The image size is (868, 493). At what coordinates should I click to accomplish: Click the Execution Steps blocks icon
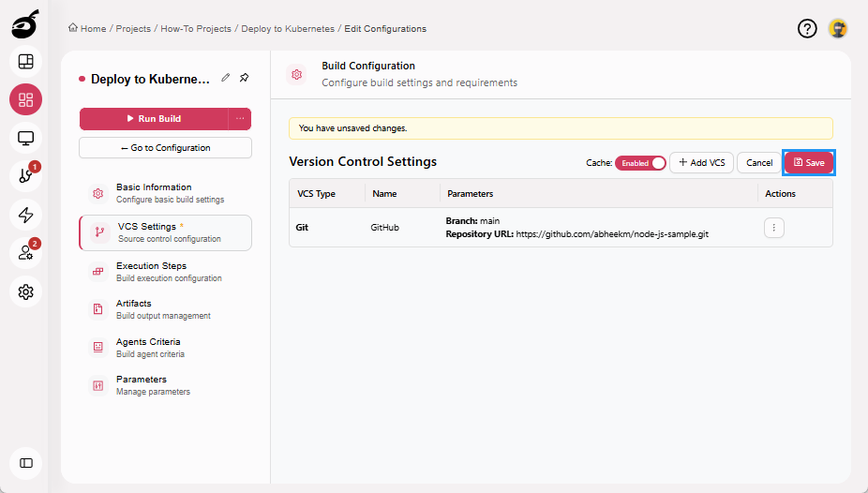click(98, 271)
